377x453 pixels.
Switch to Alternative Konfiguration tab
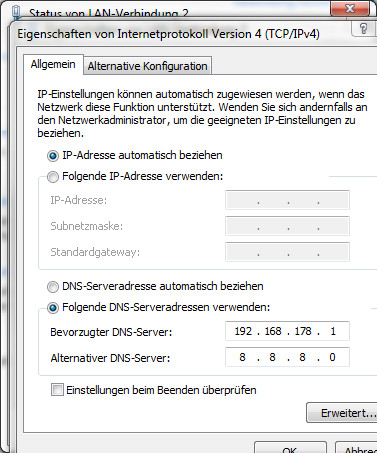click(x=147, y=66)
